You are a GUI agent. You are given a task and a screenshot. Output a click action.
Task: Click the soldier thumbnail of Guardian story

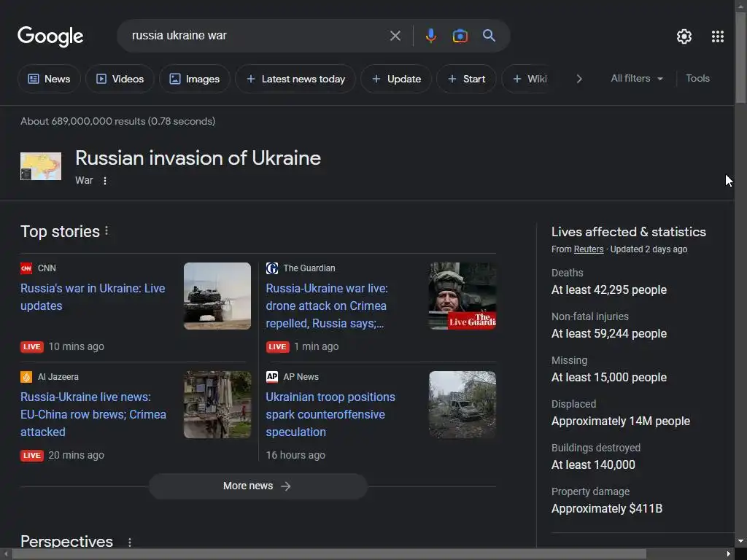point(462,296)
